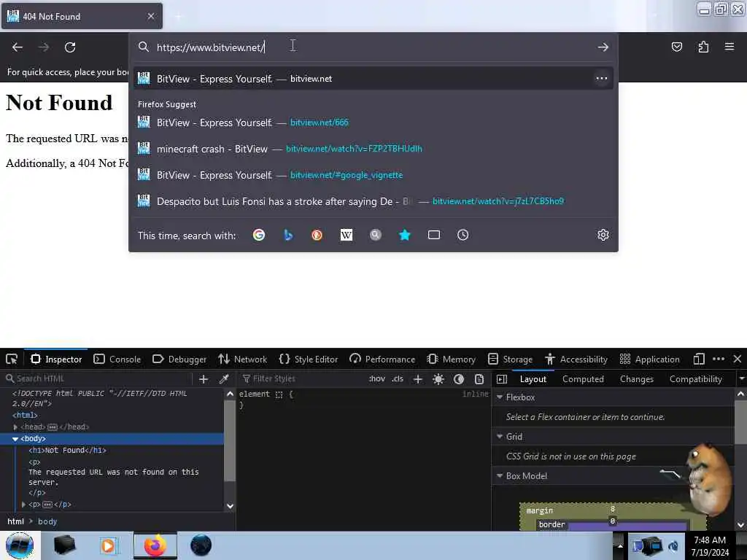Screen dimensions: 747x560
Task: Open DevTools three-dot customize menu
Action: tap(719, 359)
